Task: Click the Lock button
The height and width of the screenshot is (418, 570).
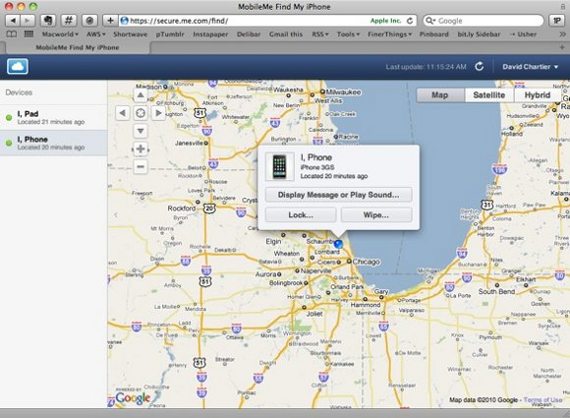Action: pos(301,215)
